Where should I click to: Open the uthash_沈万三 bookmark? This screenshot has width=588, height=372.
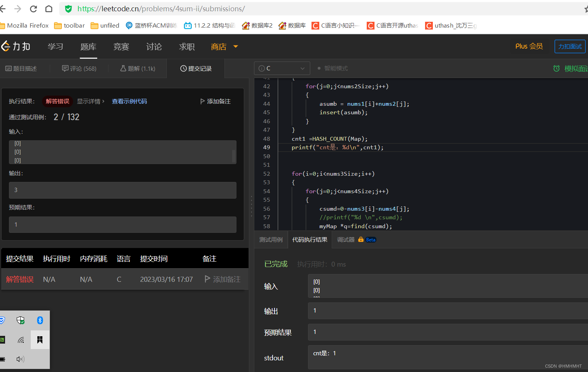[x=451, y=26]
